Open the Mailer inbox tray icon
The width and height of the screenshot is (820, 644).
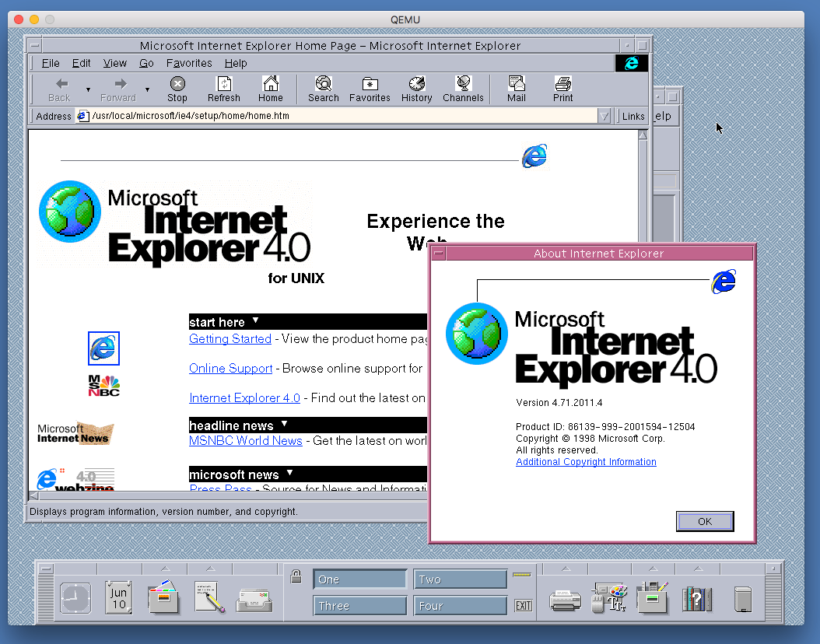coord(254,600)
